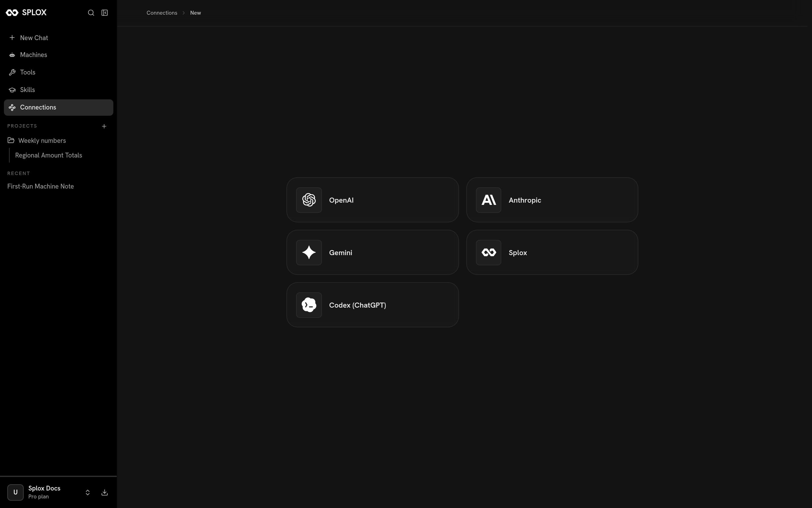Click the OpenAI logo icon
The width and height of the screenshot is (812, 508).
[309, 200]
